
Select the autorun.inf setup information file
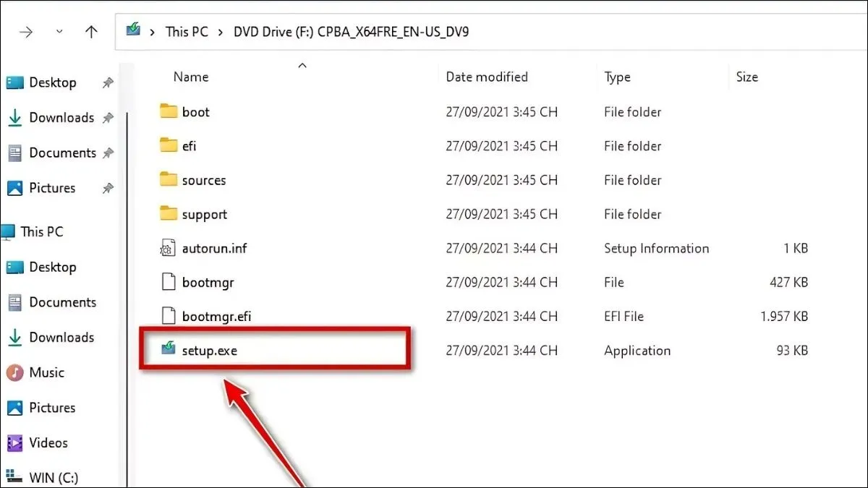[x=213, y=248]
